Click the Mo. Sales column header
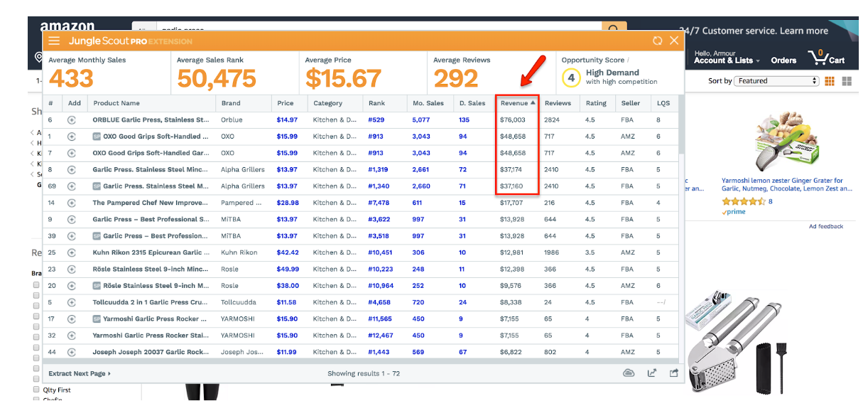 click(428, 103)
